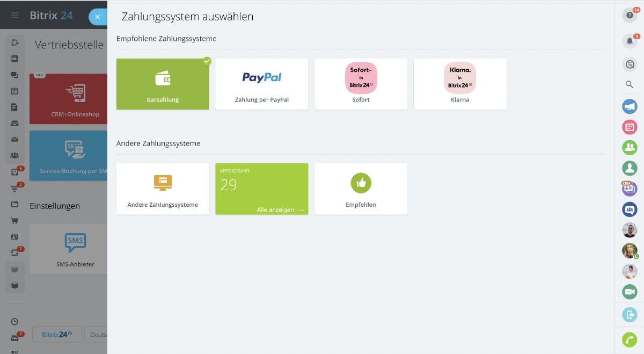Open chat bubbles icon in left sidebar
This screenshot has height=354, width=644.
click(15, 75)
